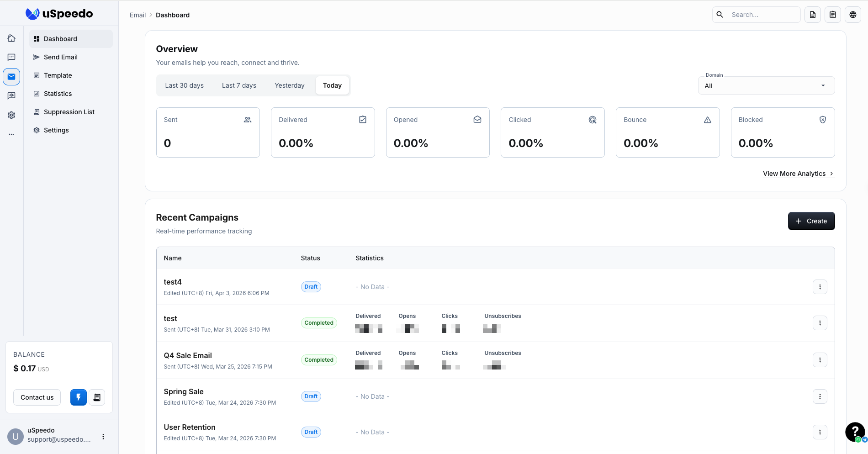The width and height of the screenshot is (868, 454).
Task: Click the uSpeedo logo
Action: (x=59, y=14)
